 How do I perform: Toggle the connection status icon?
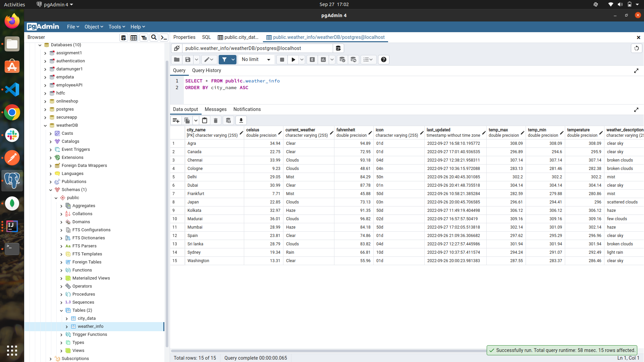tap(177, 48)
